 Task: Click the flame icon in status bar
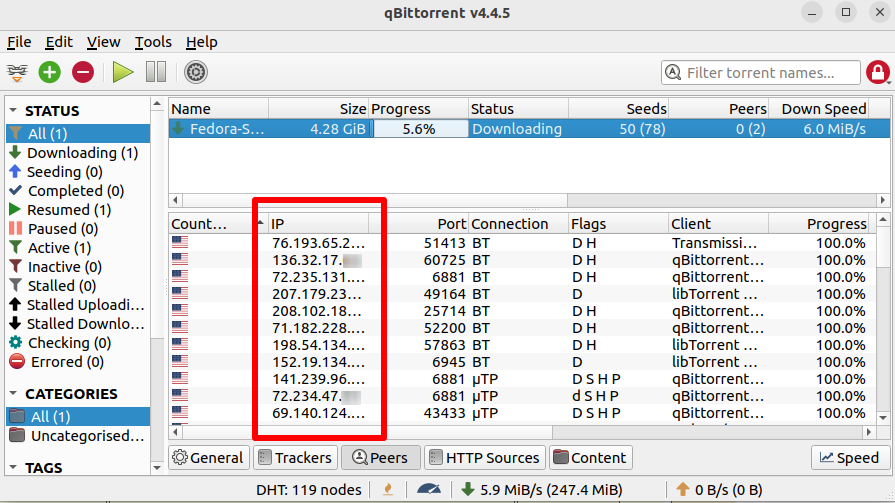(388, 489)
